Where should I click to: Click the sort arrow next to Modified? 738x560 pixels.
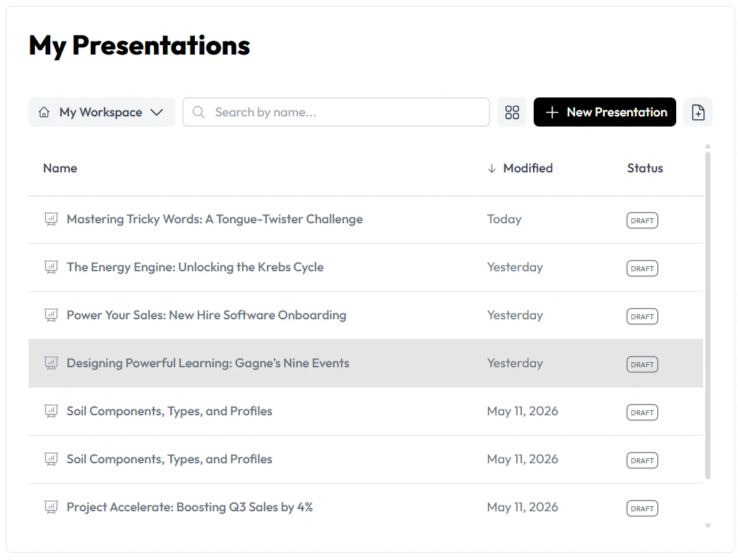click(x=492, y=169)
